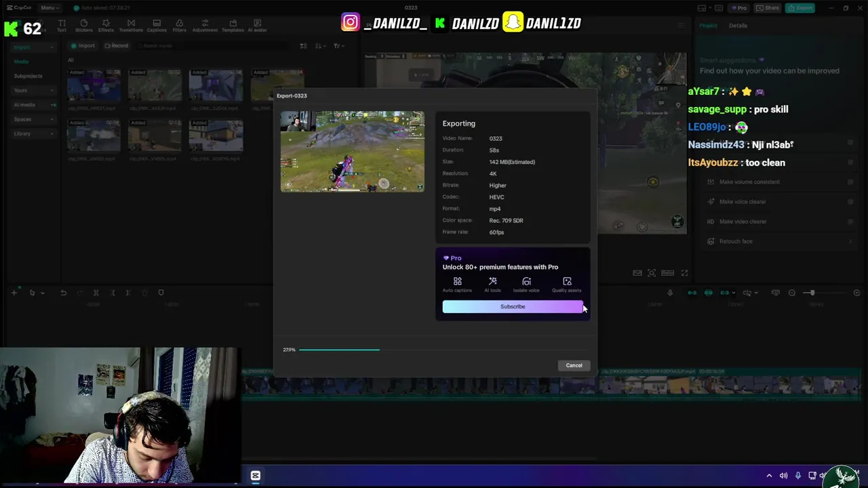Click the timeline undo icon
Image resolution: width=868 pixels, height=488 pixels.
(x=63, y=293)
